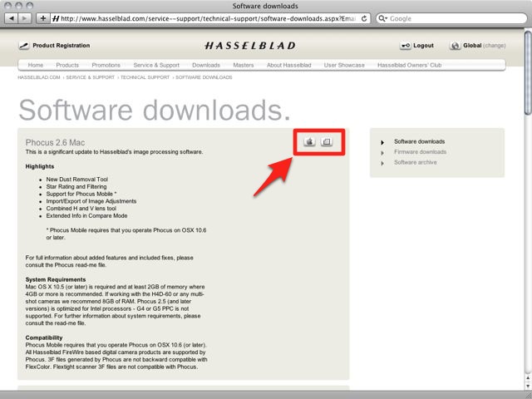Screen dimensions: 532x399
Task: Click SERVICE & SUPPORT breadcrumb link
Action: [91, 77]
